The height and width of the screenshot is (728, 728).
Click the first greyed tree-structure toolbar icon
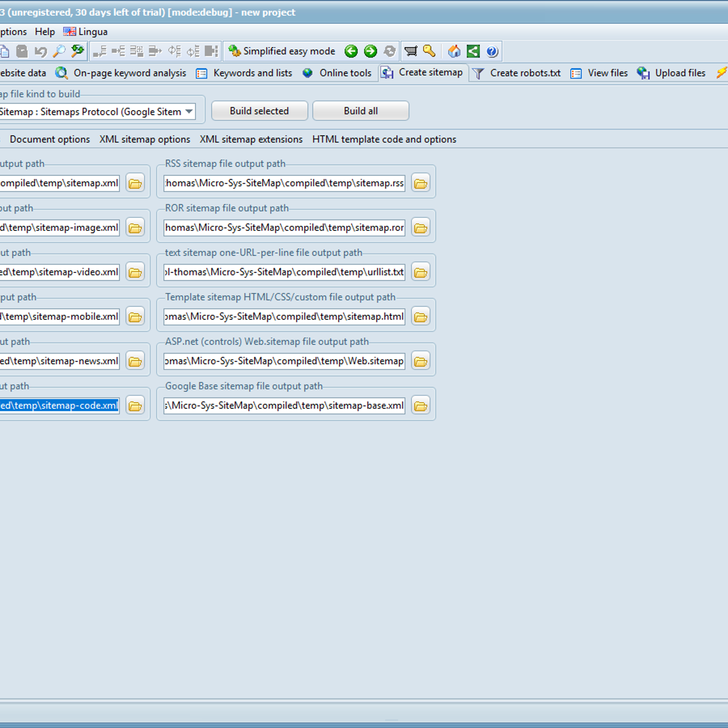(x=100, y=51)
